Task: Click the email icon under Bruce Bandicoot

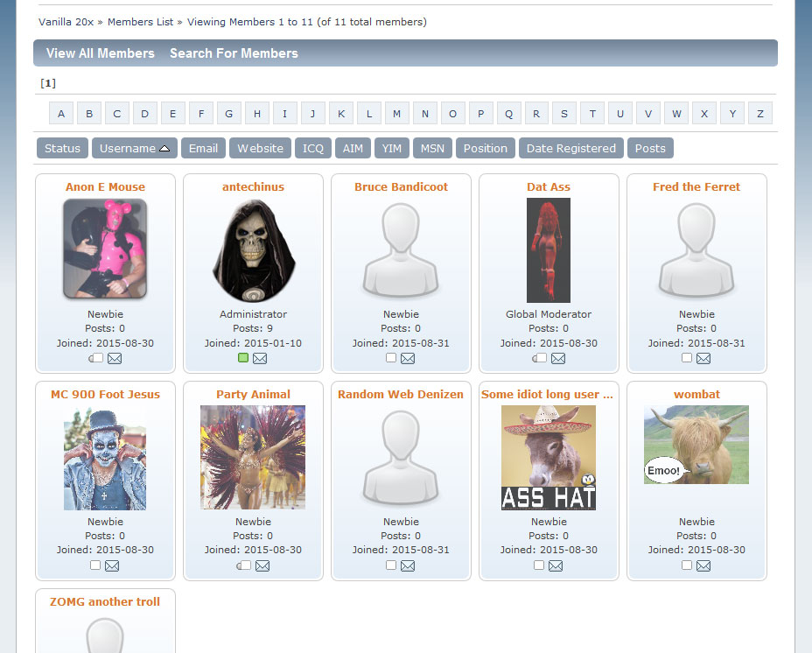Action: 408,358
